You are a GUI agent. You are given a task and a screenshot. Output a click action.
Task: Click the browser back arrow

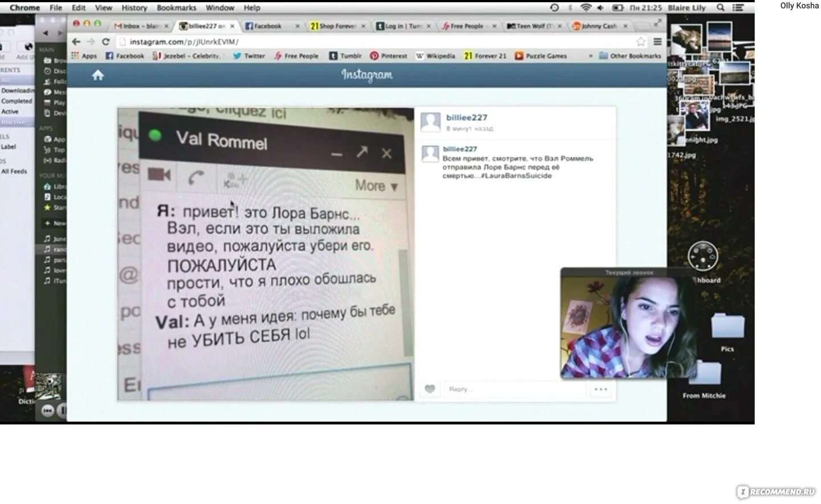pyautogui.click(x=76, y=42)
